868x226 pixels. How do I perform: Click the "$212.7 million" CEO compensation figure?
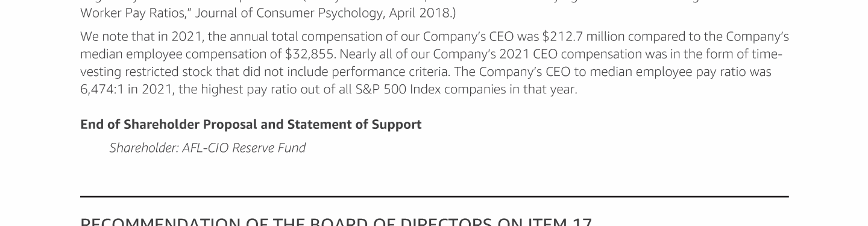pos(575,37)
